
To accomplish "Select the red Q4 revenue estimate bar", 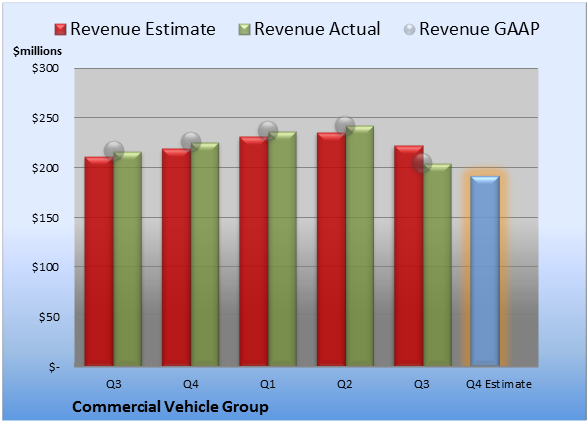I will pyautogui.click(x=176, y=257).
